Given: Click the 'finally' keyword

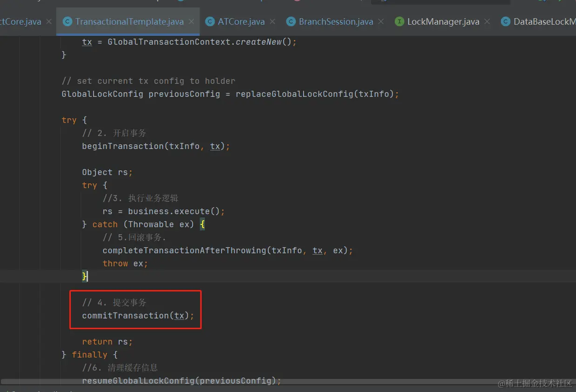Looking at the screenshot, I should [89, 355].
